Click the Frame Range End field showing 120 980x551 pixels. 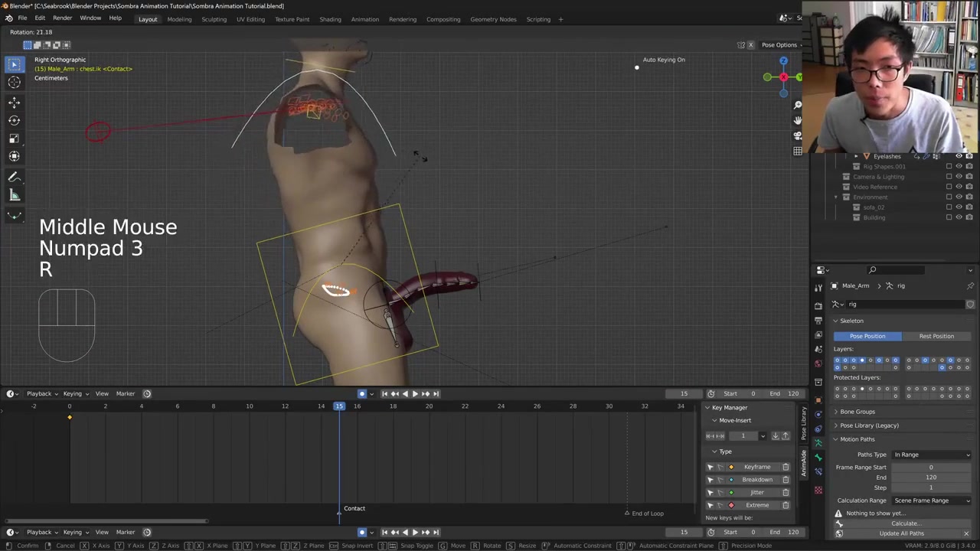pyautogui.click(x=930, y=478)
